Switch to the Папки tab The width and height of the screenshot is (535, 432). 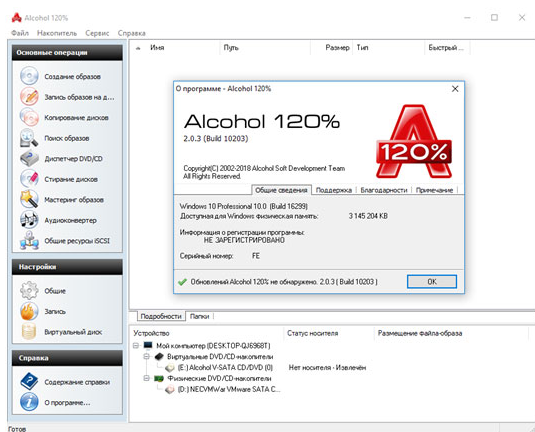coord(200,316)
